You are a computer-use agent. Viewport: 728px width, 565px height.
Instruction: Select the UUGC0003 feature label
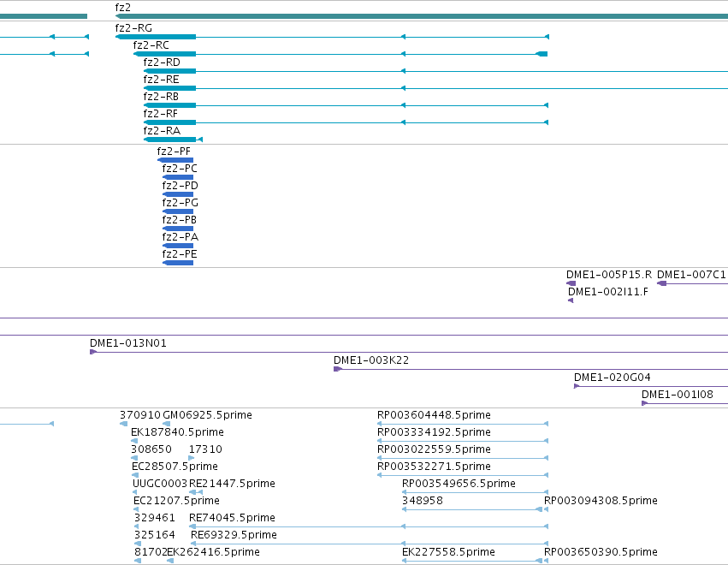click(x=160, y=485)
